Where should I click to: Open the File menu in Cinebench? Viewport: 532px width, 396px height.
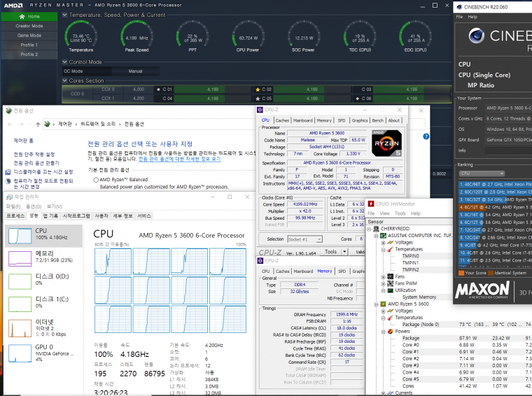point(459,17)
